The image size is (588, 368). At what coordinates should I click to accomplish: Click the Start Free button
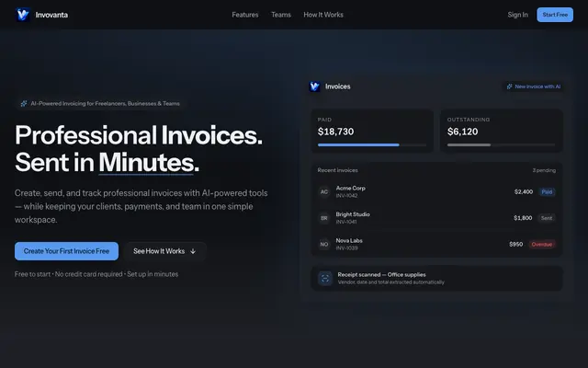tap(555, 15)
